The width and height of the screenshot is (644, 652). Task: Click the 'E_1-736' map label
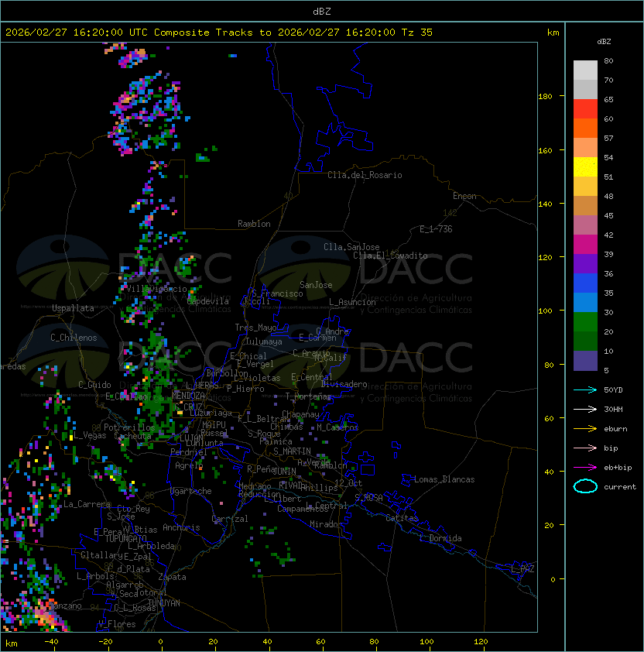pyautogui.click(x=436, y=229)
